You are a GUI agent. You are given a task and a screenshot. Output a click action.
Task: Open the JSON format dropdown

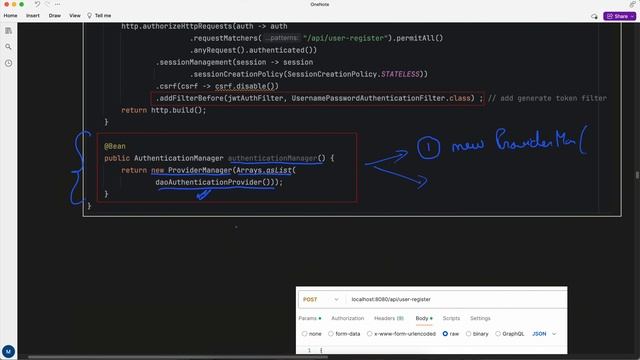tap(544, 334)
